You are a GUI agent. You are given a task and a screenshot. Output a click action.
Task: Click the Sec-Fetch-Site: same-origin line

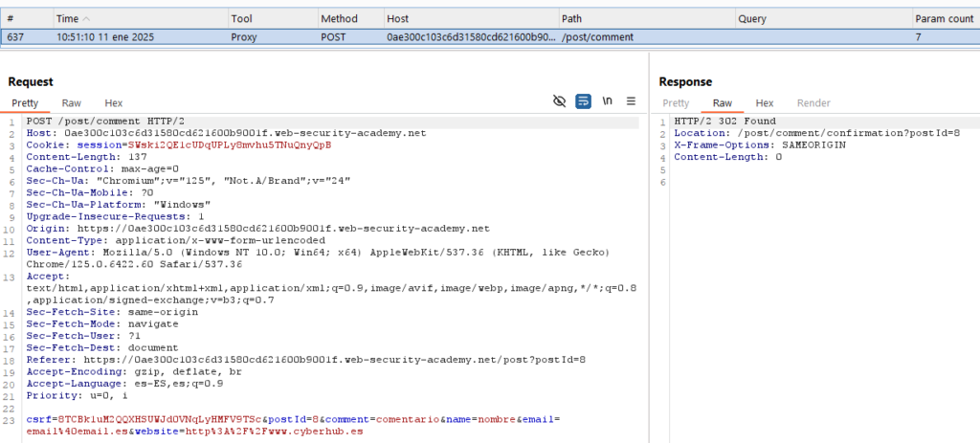(x=113, y=312)
